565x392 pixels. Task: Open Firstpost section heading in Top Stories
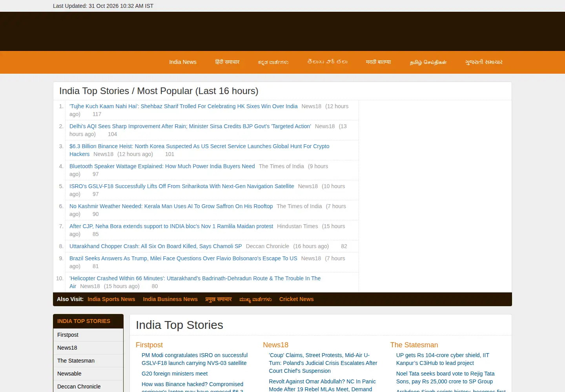(x=149, y=345)
